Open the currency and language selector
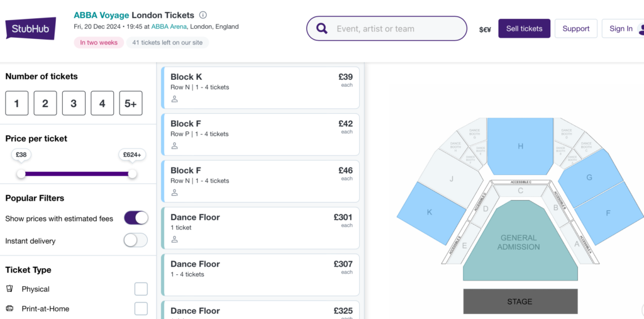Screen dimensions: 644x319 485,29
